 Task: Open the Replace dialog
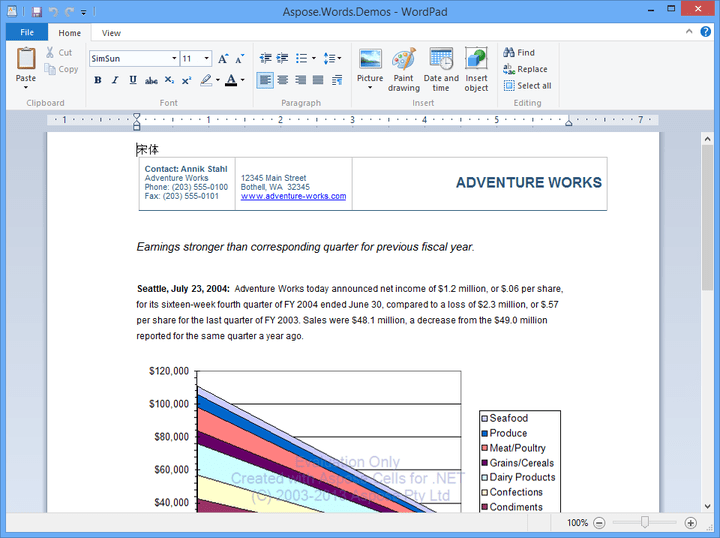525,69
